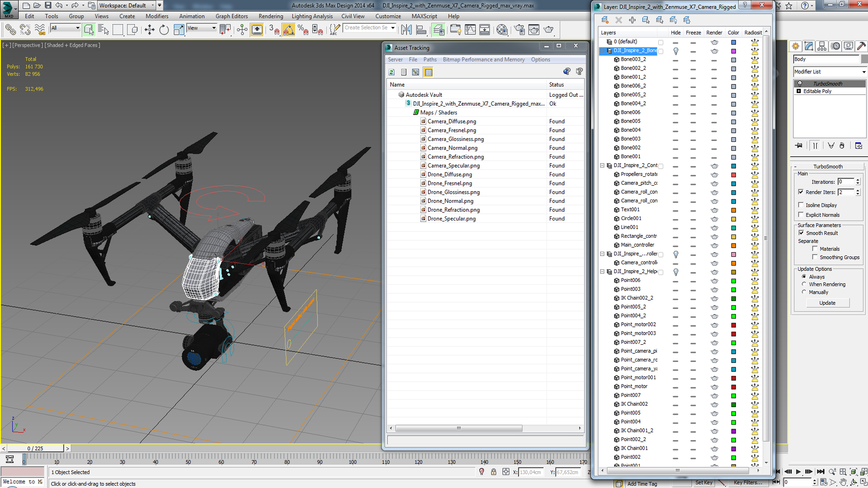
Task: Select When Rendering update option
Action: 804,284
